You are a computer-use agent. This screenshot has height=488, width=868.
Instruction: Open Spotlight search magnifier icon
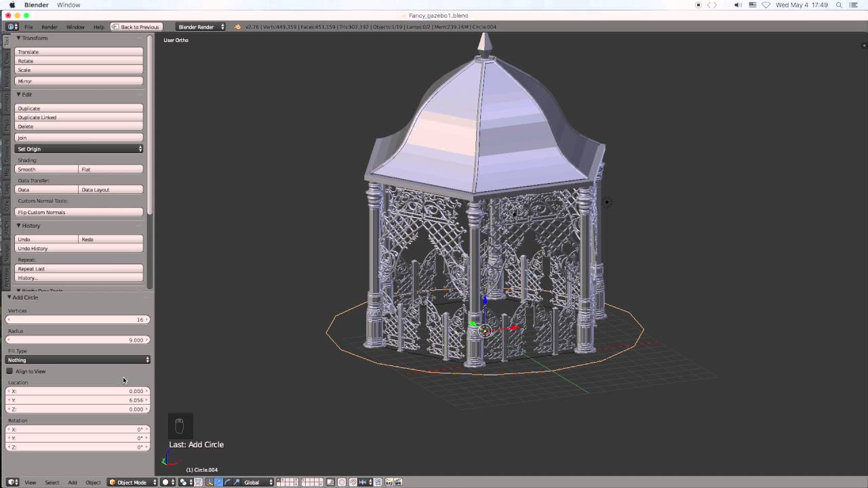point(839,5)
